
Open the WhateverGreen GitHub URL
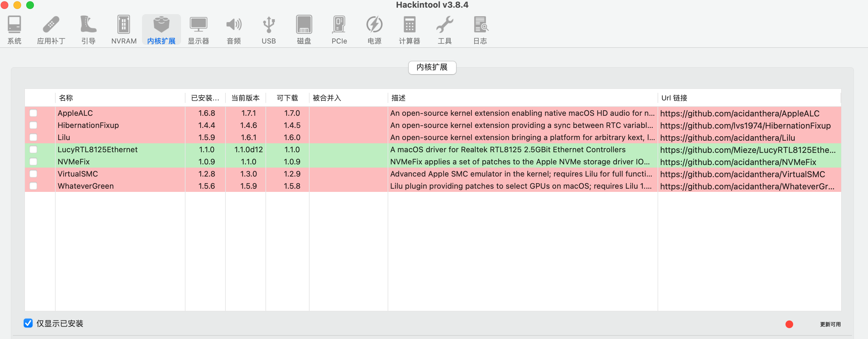coord(747,186)
